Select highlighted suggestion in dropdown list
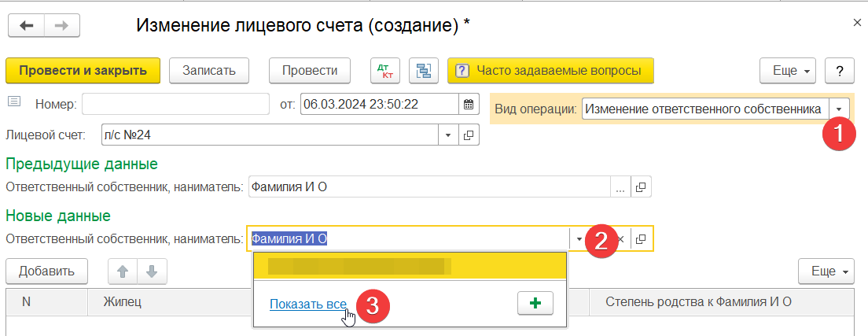The width and height of the screenshot is (868, 336). tap(410, 267)
